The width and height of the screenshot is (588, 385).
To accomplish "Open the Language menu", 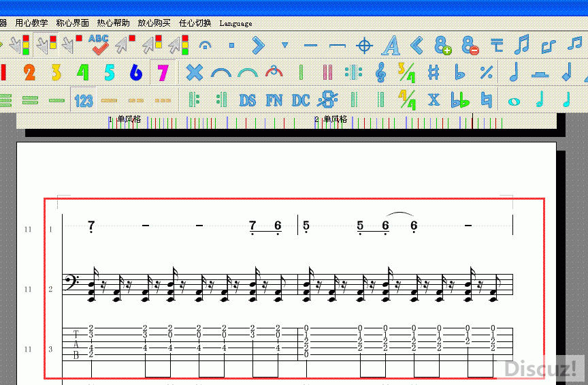I will point(235,23).
